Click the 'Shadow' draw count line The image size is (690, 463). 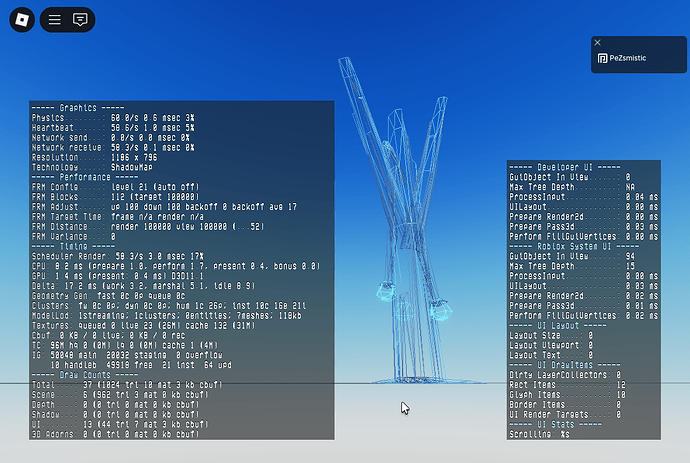coord(115,415)
